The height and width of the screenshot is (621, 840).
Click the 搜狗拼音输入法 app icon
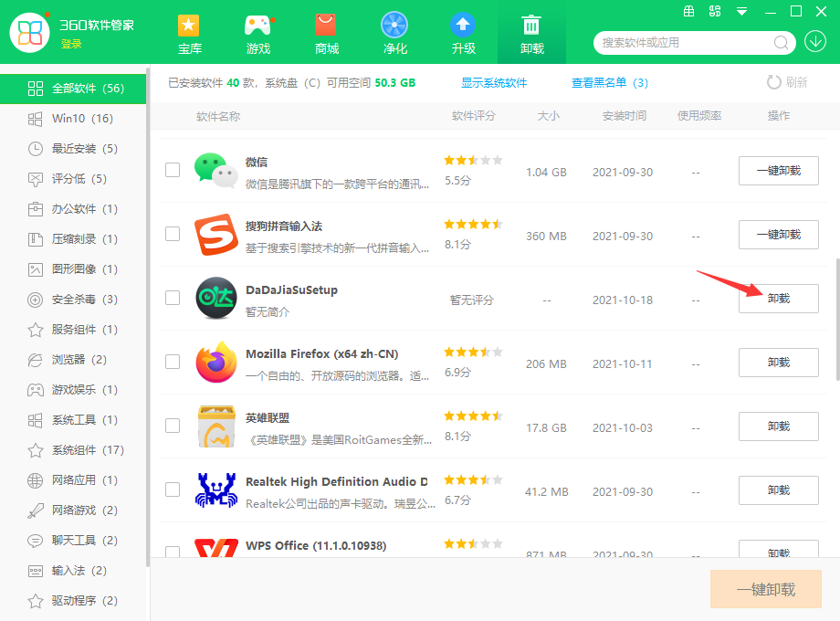click(x=215, y=234)
